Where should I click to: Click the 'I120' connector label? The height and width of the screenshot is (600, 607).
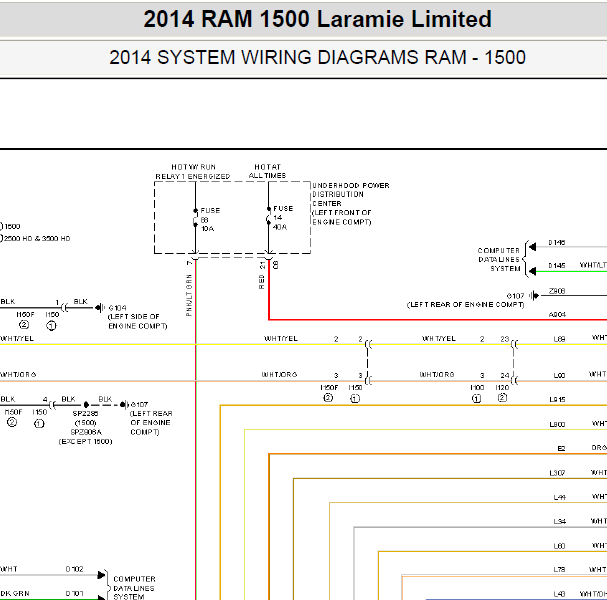pyautogui.click(x=502, y=387)
